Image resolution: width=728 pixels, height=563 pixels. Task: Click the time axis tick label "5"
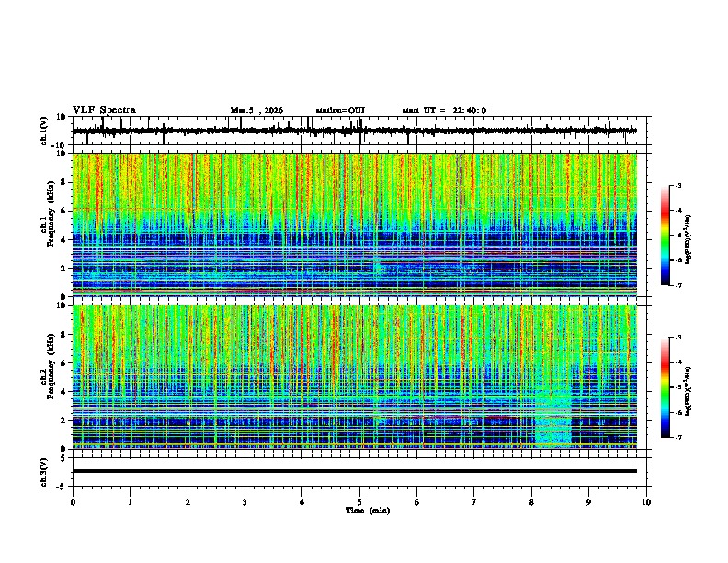(x=359, y=502)
